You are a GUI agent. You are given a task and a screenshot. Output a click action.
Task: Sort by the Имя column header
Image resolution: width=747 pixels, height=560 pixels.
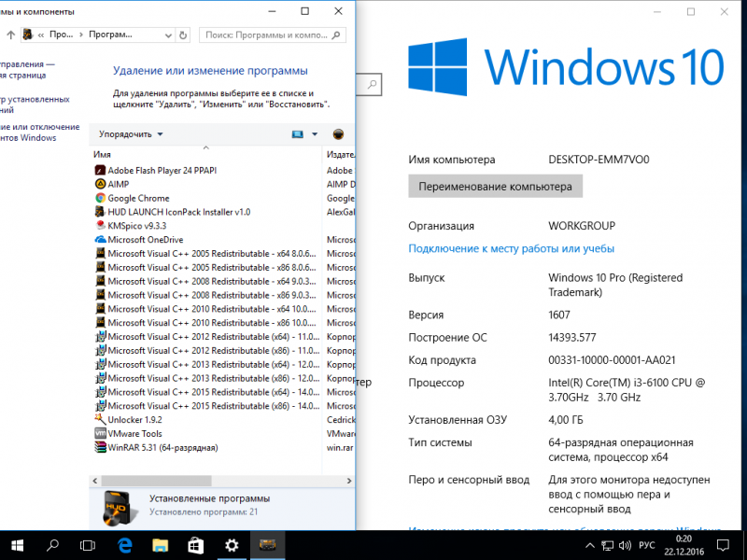pyautogui.click(x=205, y=154)
